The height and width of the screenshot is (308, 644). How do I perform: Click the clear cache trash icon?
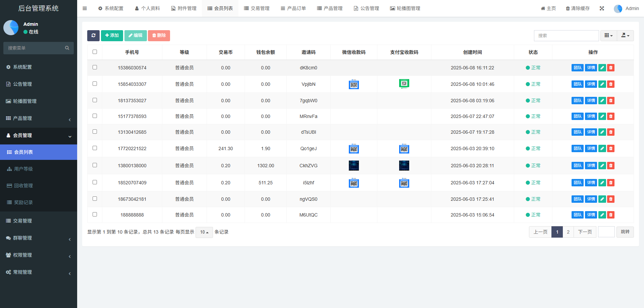tap(568, 8)
